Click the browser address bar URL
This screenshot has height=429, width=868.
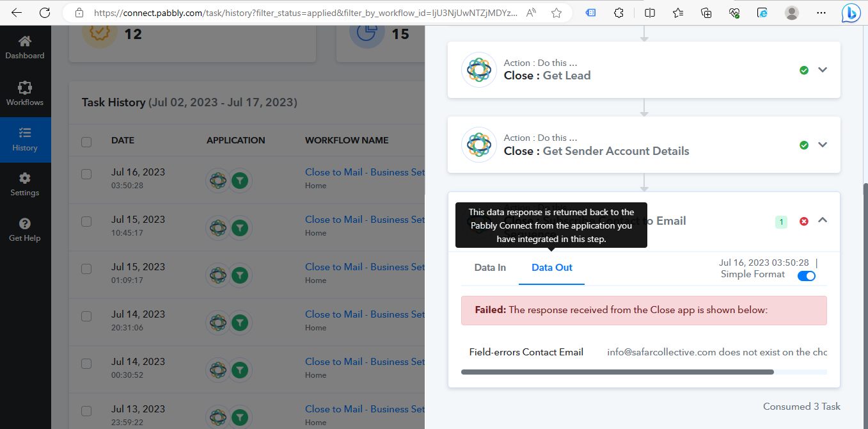click(x=306, y=13)
